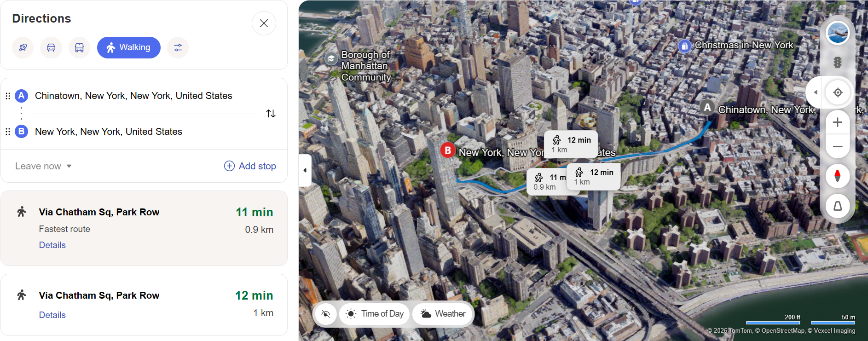
Task: Switch to driving directions car icon
Action: 51,47
